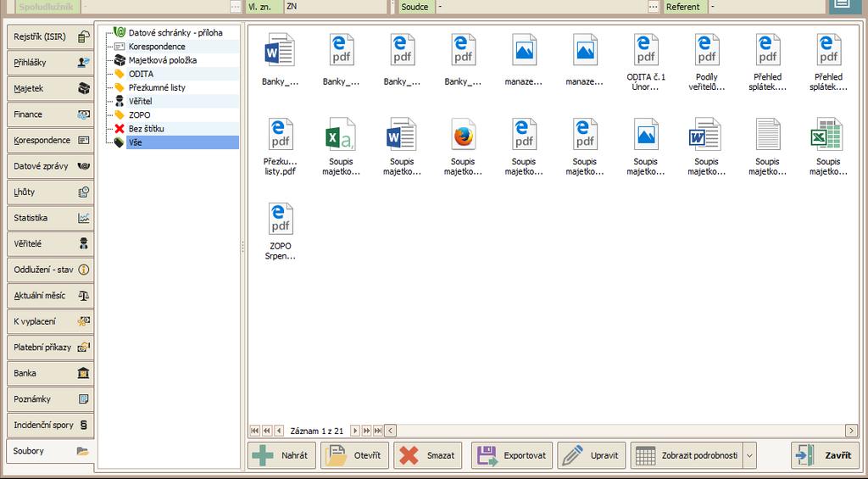Viewport: 868px width, 479px height.
Task: Go to the previous record
Action: point(279,431)
